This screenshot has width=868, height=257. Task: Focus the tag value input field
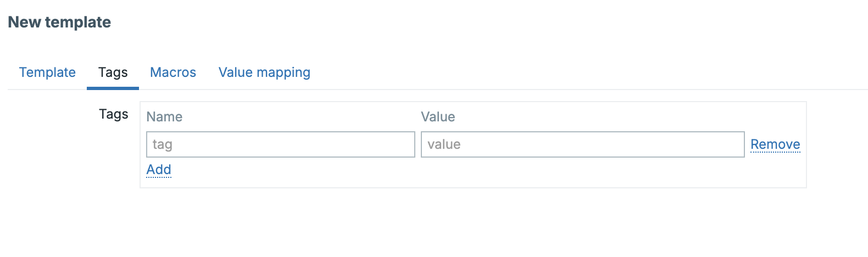[x=582, y=144]
